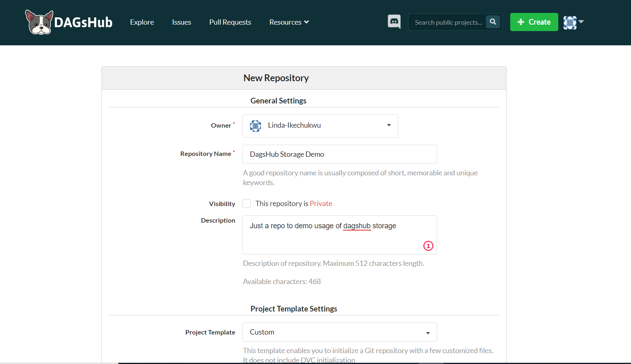Click the "Project Template Settings" section title

[294, 309]
